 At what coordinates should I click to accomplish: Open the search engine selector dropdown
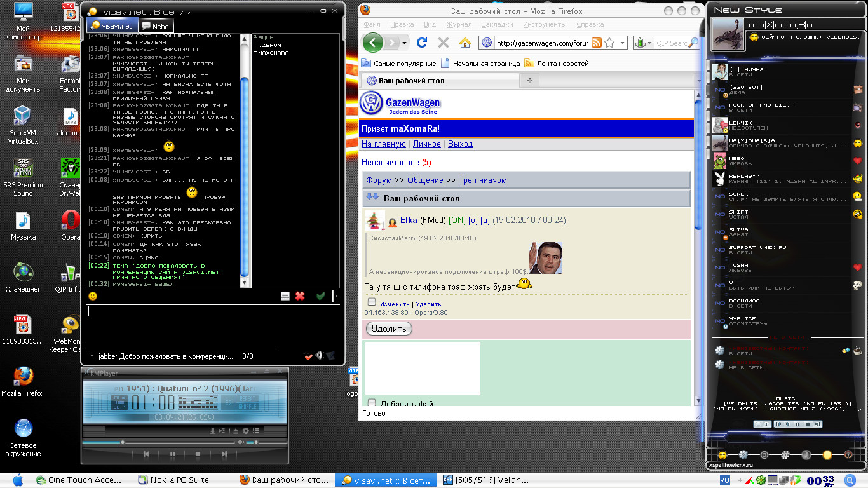[x=642, y=43]
